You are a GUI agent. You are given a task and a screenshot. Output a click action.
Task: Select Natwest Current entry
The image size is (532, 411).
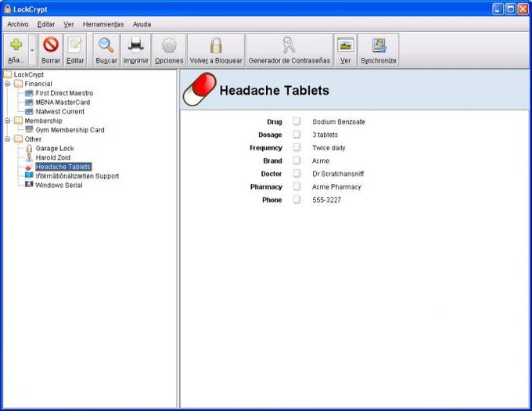pyautogui.click(x=60, y=111)
